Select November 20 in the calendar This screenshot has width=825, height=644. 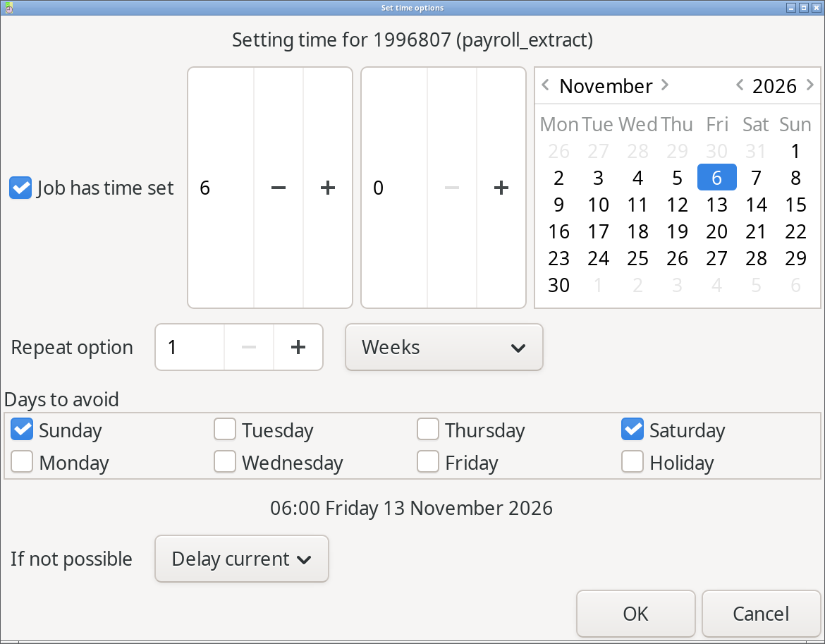pyautogui.click(x=716, y=231)
